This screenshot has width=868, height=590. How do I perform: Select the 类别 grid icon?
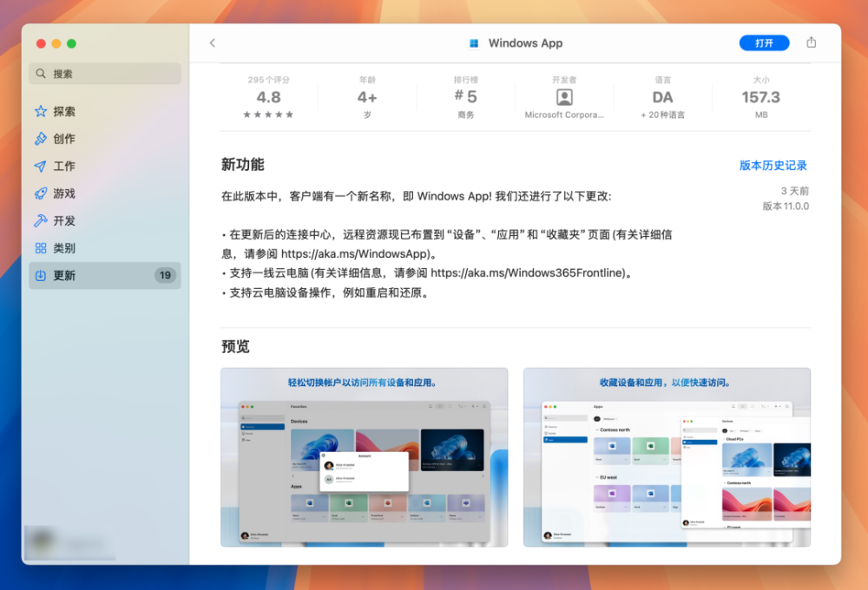41,248
